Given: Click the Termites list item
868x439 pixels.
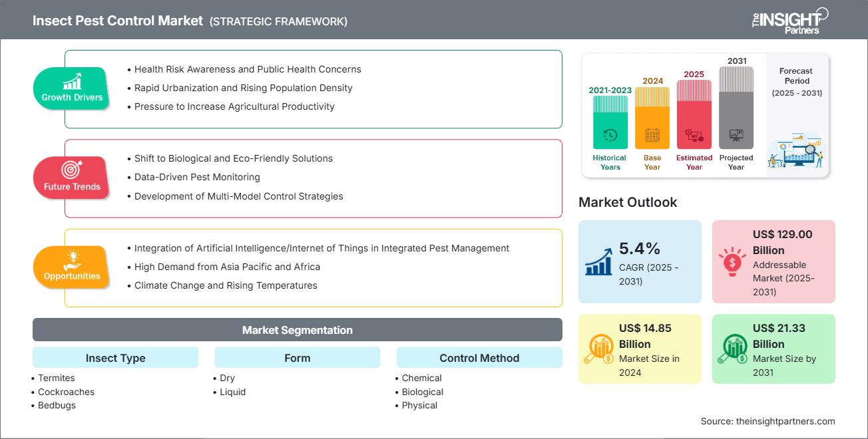Looking at the screenshot, I should pyautogui.click(x=56, y=378).
